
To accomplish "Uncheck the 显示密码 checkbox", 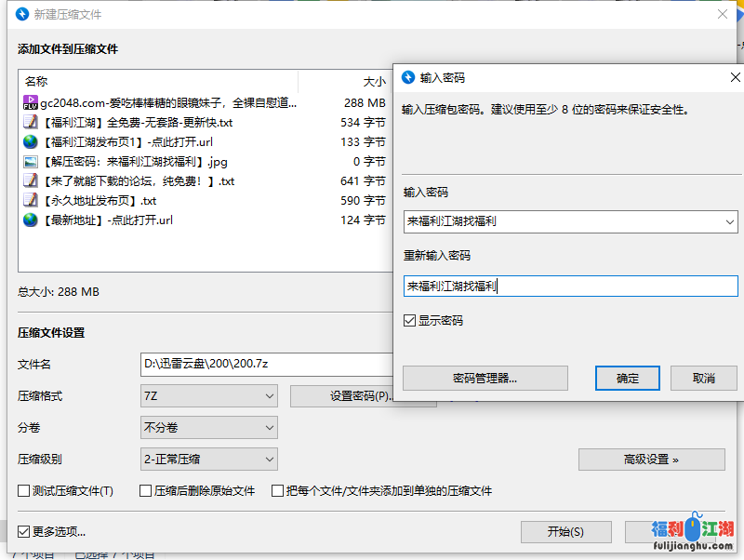I will pos(410,320).
